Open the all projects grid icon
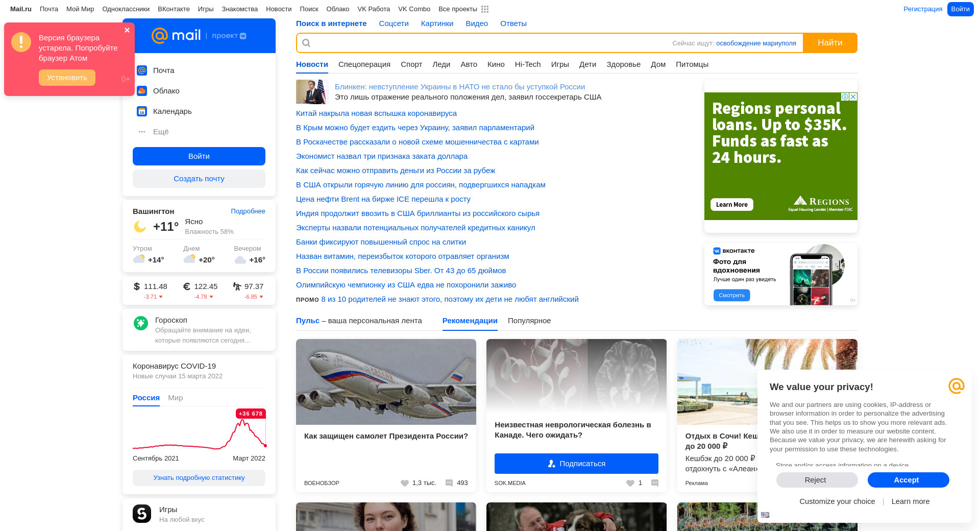Image resolution: width=980 pixels, height=531 pixels. [485, 9]
